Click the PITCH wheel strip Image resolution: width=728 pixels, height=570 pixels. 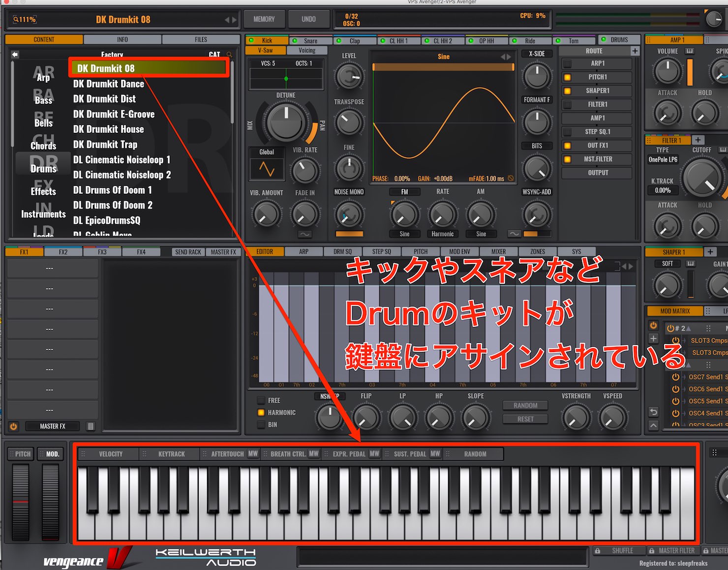tap(21, 502)
